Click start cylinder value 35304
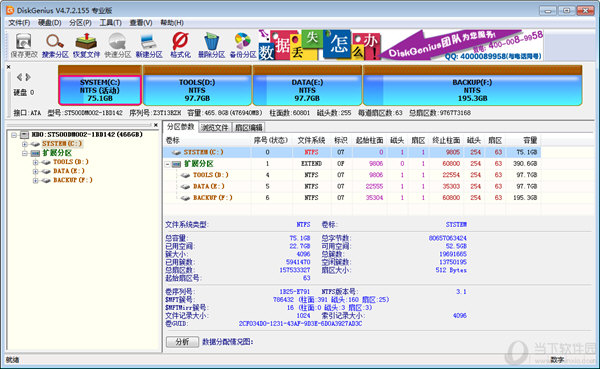600x369 pixels. [374, 198]
